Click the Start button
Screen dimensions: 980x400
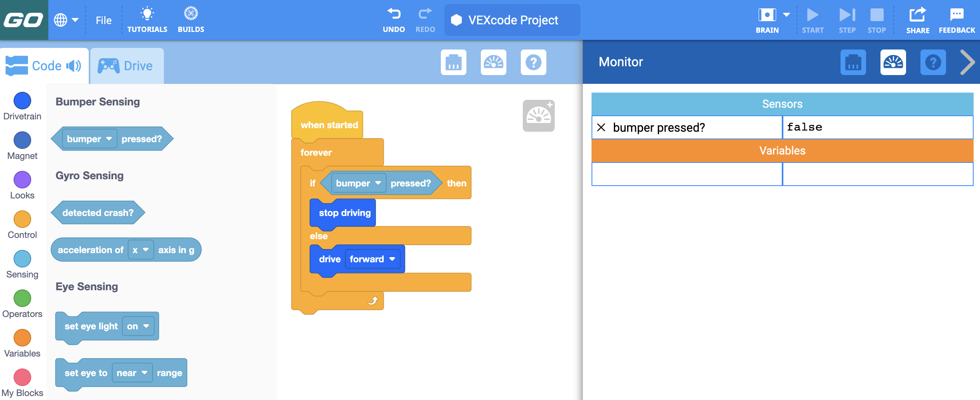(x=813, y=16)
